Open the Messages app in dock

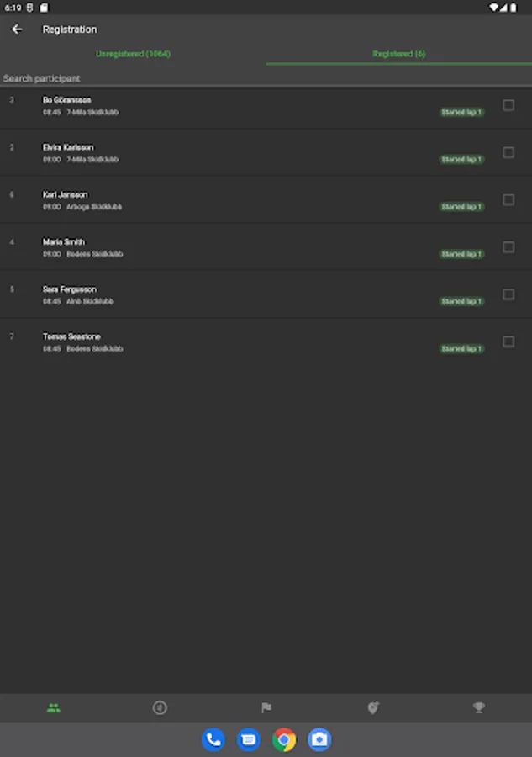pyautogui.click(x=249, y=740)
